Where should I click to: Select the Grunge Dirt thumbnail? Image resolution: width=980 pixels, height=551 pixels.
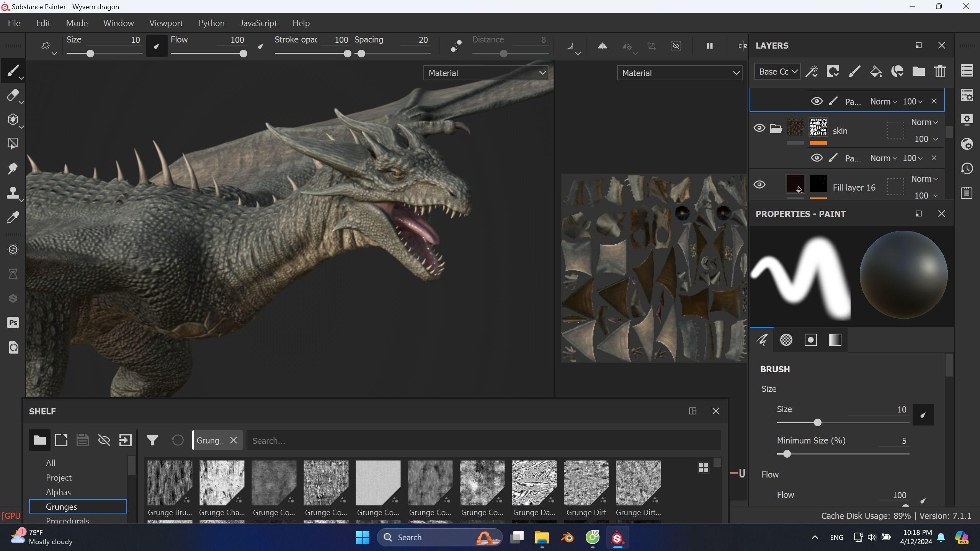click(586, 483)
